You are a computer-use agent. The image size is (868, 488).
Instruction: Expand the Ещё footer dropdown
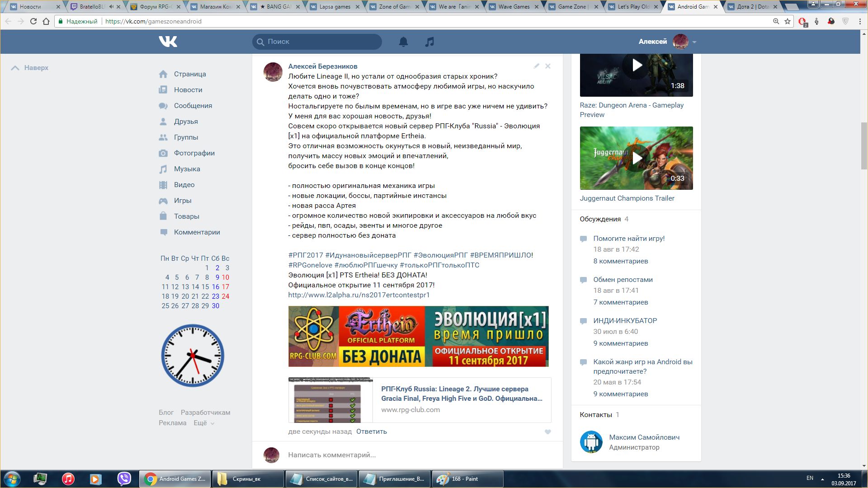click(204, 423)
